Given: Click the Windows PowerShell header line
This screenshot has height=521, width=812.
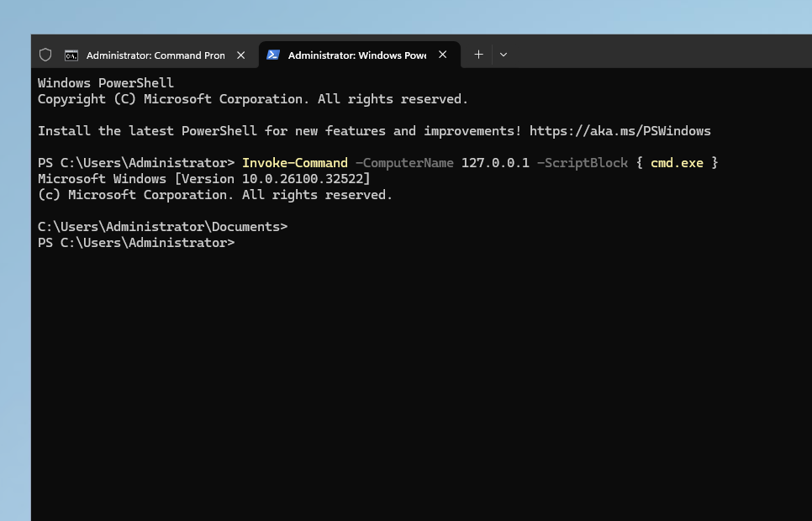Looking at the screenshot, I should [106, 83].
